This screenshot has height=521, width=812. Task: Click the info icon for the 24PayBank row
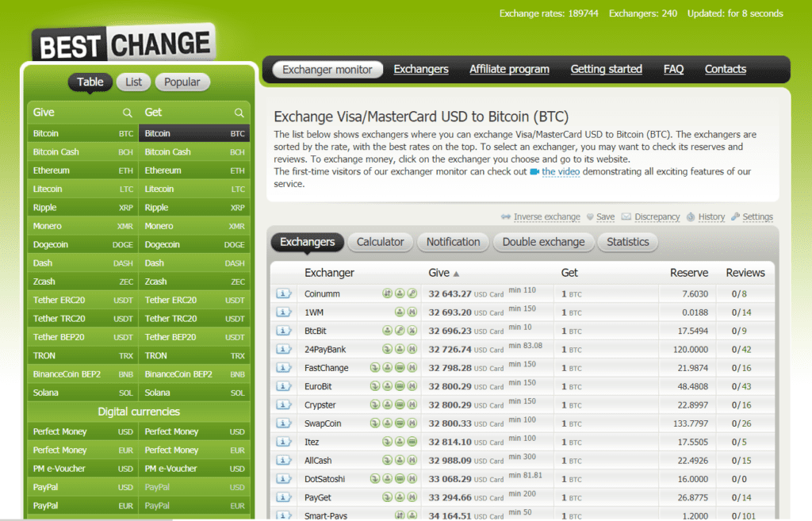point(284,349)
